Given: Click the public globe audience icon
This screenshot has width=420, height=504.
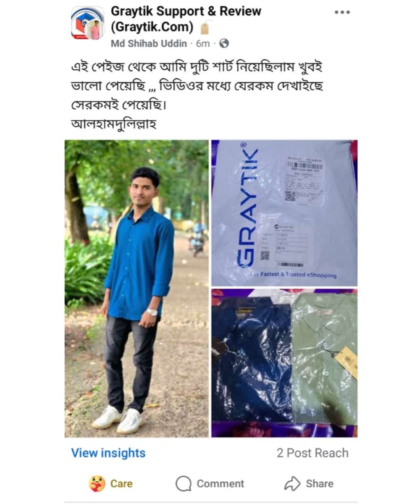Looking at the screenshot, I should [224, 43].
